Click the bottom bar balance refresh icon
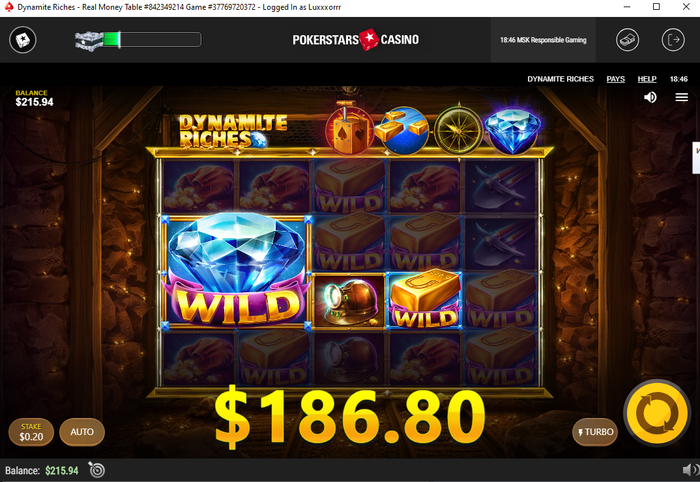The width and height of the screenshot is (700, 482). click(96, 470)
